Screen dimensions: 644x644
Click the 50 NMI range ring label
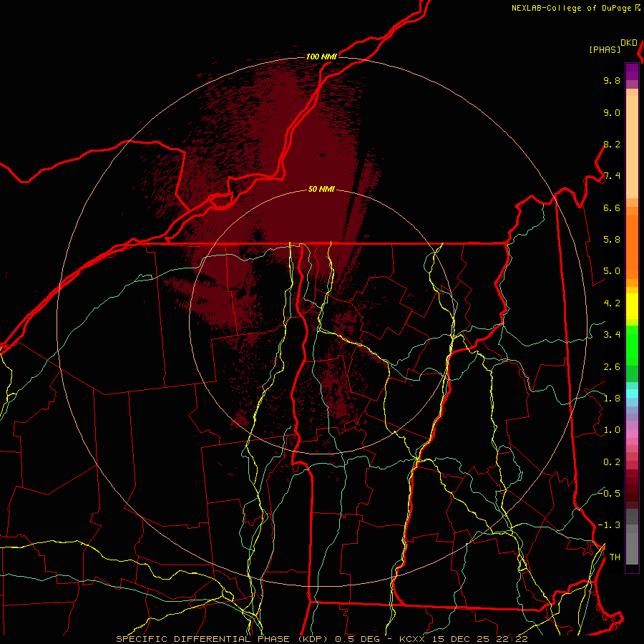pos(321,189)
